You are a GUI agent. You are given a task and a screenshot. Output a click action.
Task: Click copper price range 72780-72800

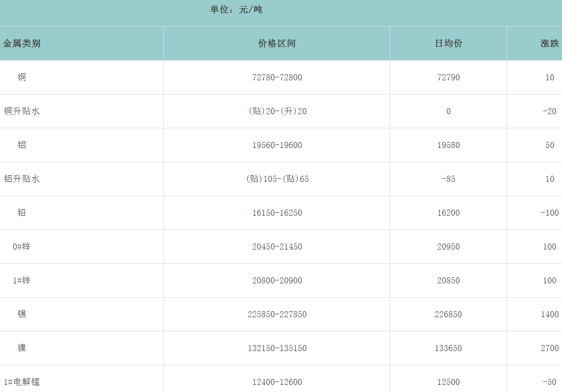point(277,77)
